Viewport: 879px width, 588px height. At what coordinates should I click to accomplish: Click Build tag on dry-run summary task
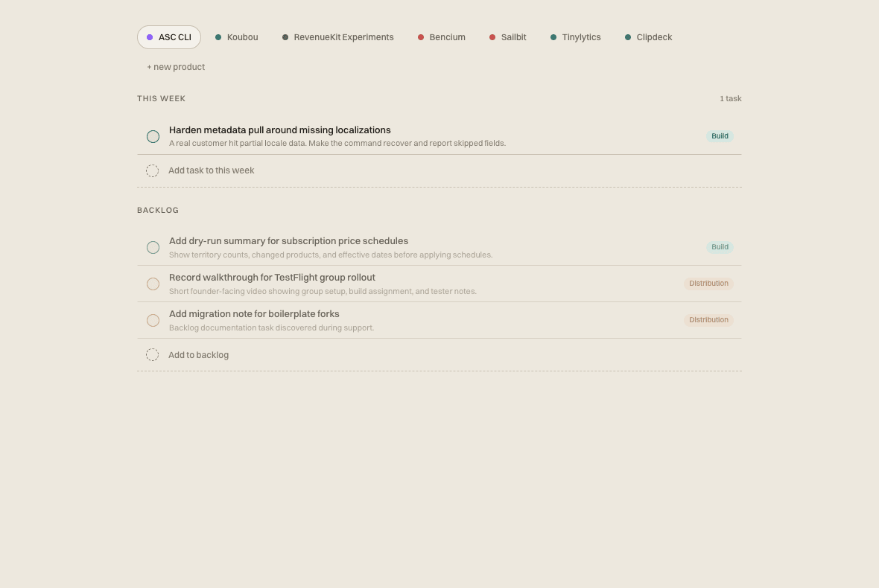coord(720,247)
